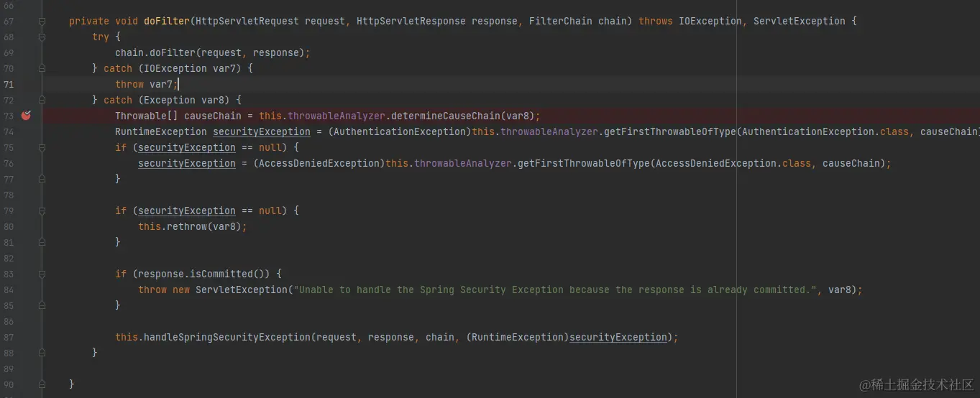
Task: Collapse fold marker on line 72 catch Exception
Action: [42, 100]
